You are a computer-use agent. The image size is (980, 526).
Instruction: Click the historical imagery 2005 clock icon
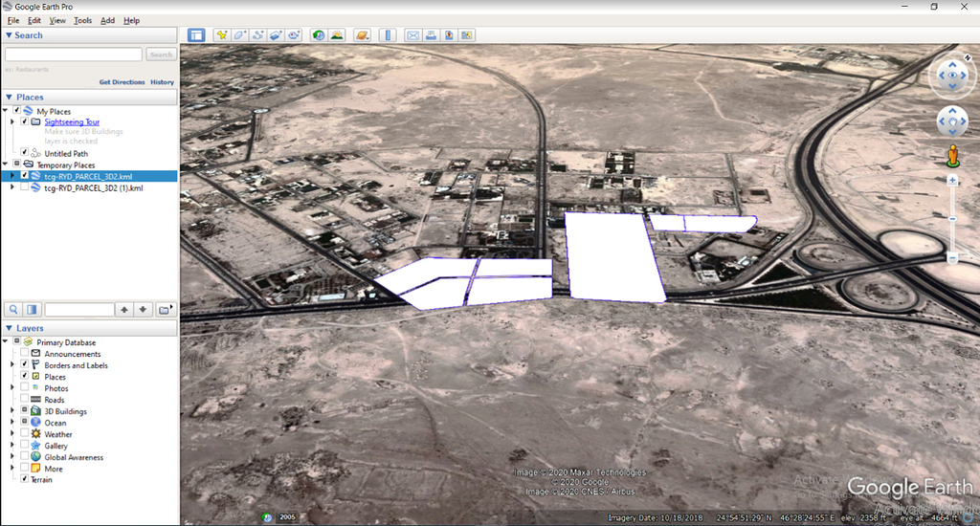[x=267, y=517]
